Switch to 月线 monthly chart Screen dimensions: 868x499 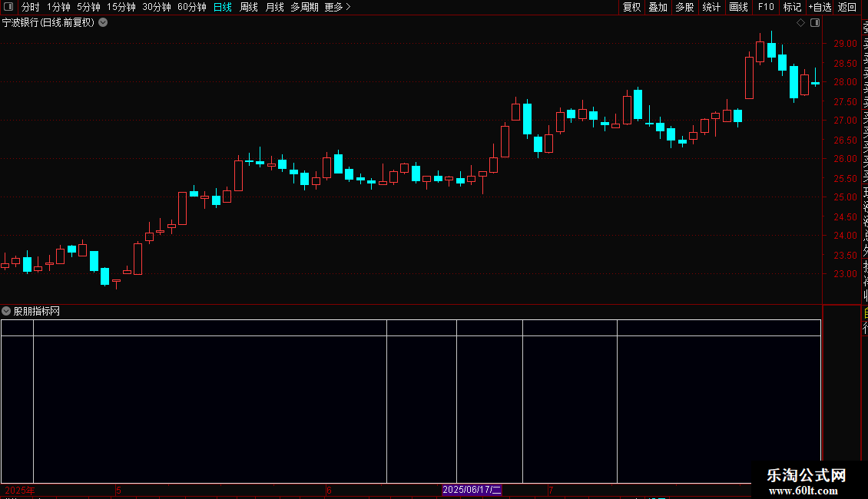click(274, 7)
